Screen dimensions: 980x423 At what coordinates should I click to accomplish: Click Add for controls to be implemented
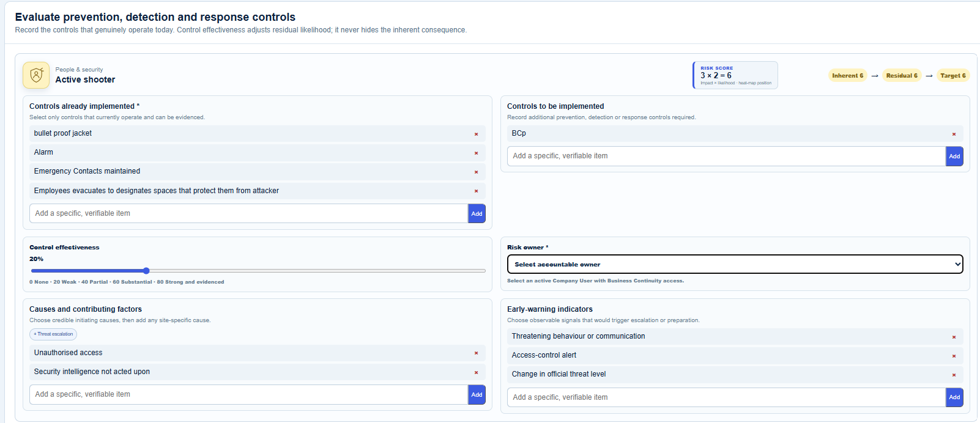(x=954, y=156)
